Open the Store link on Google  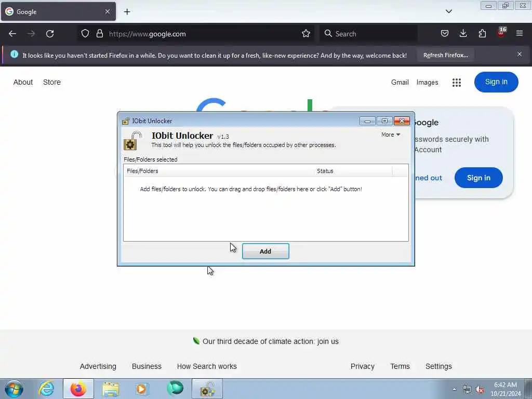(52, 82)
